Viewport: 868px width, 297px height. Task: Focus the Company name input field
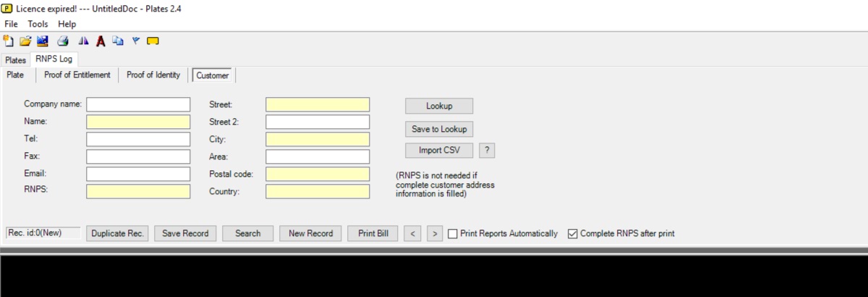tap(138, 104)
